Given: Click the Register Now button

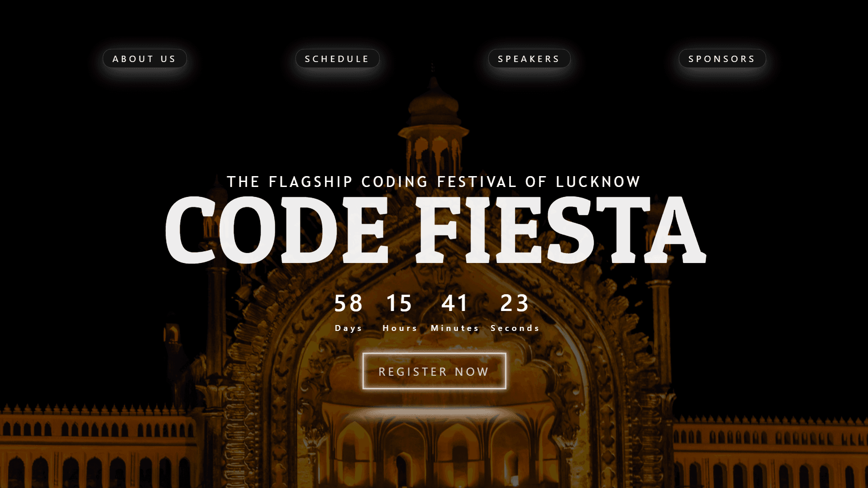Looking at the screenshot, I should pyautogui.click(x=434, y=371).
